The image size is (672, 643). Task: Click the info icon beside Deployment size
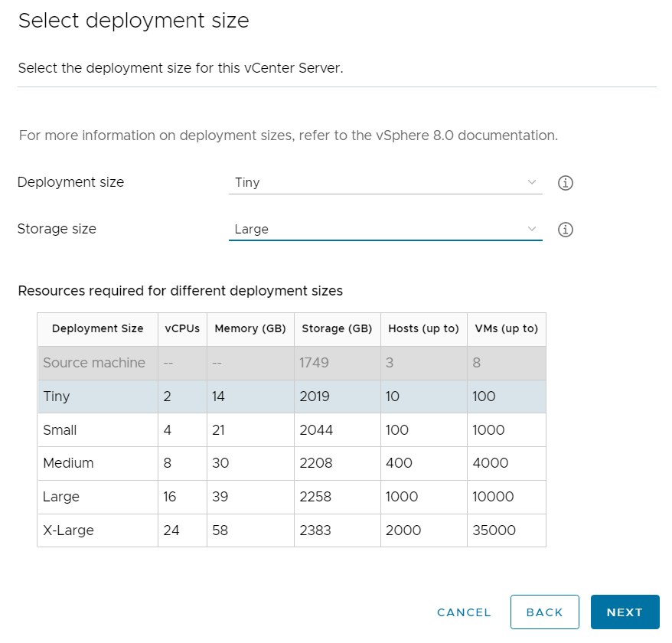566,183
